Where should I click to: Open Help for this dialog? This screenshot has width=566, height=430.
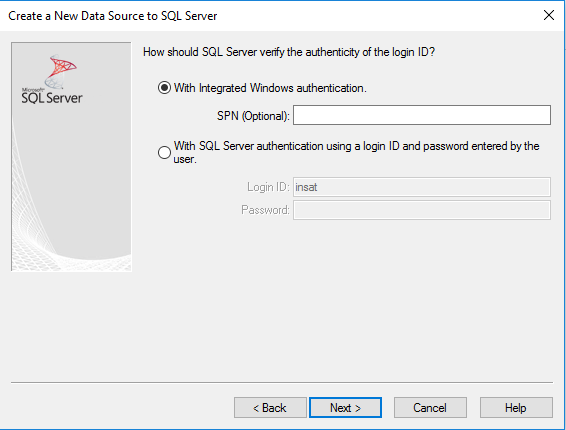click(x=516, y=408)
